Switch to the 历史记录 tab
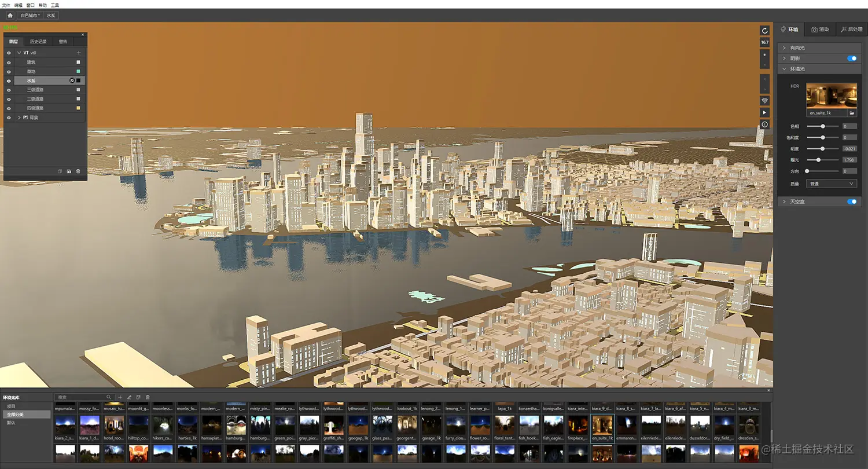Viewport: 868px width, 469px height. pyautogui.click(x=38, y=42)
